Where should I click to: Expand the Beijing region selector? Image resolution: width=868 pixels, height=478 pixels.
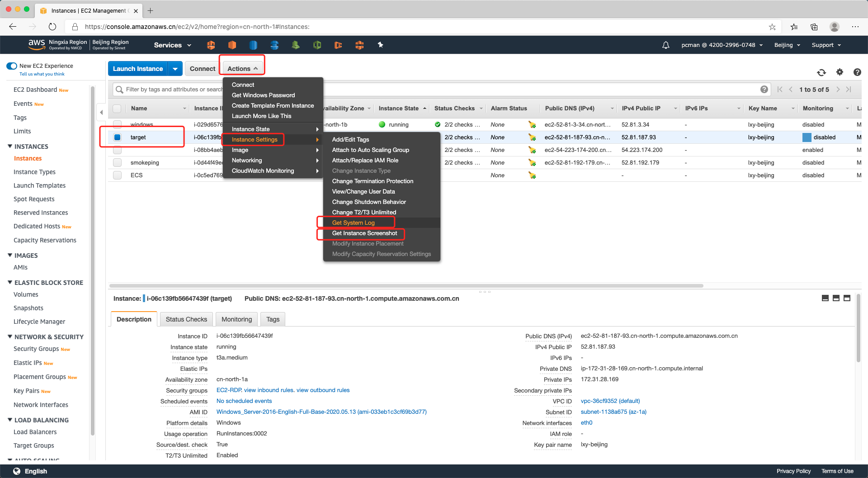pos(787,45)
